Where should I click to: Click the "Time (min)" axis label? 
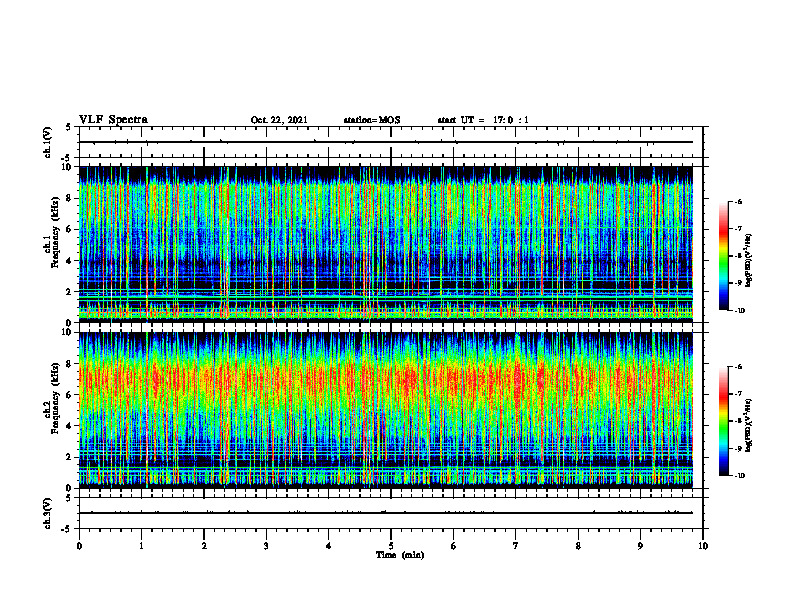[x=400, y=555]
